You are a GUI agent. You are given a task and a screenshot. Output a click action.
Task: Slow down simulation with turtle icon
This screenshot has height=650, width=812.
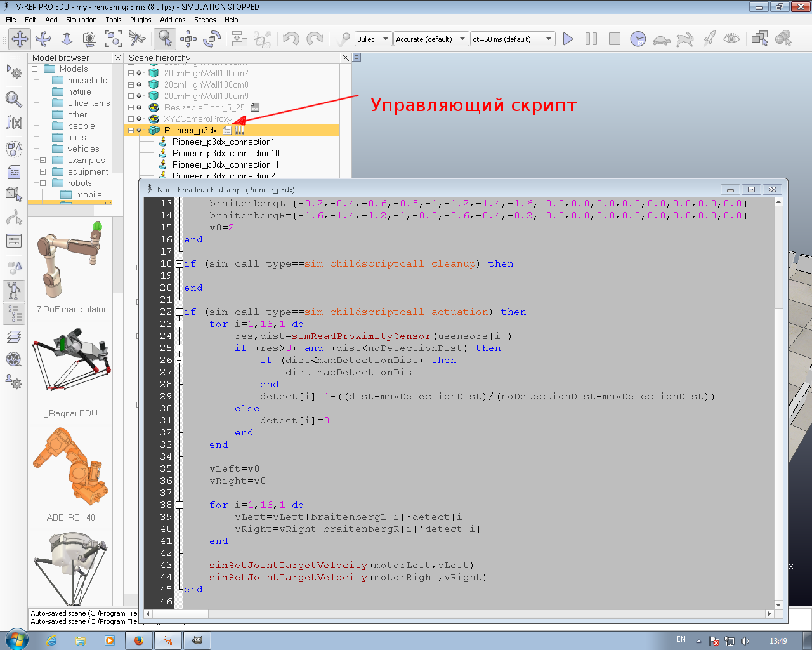point(662,39)
